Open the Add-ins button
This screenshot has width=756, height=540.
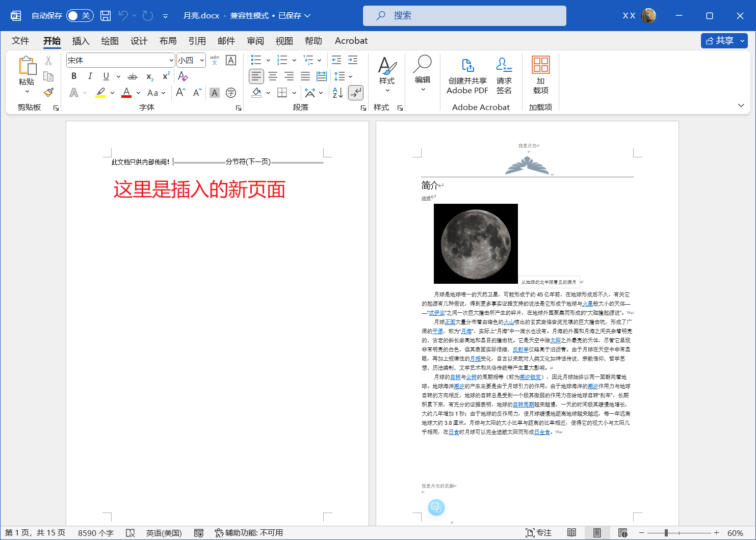point(540,76)
